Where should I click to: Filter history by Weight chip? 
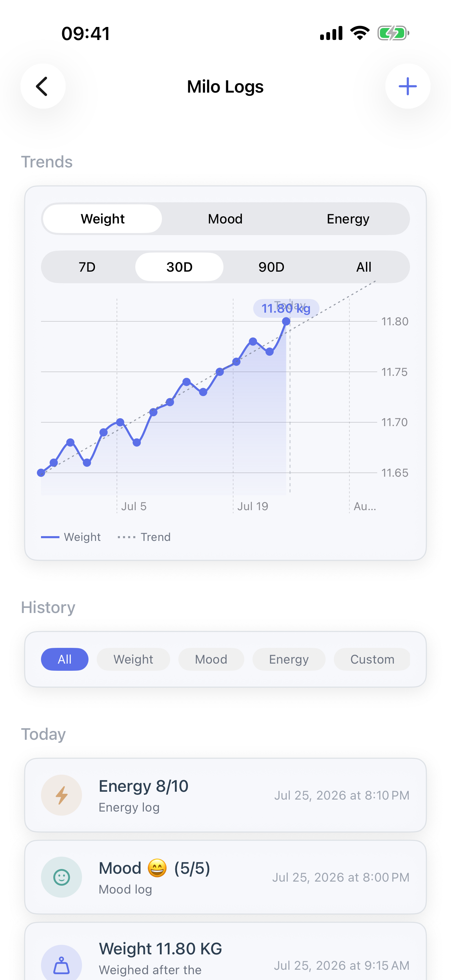[x=133, y=659]
